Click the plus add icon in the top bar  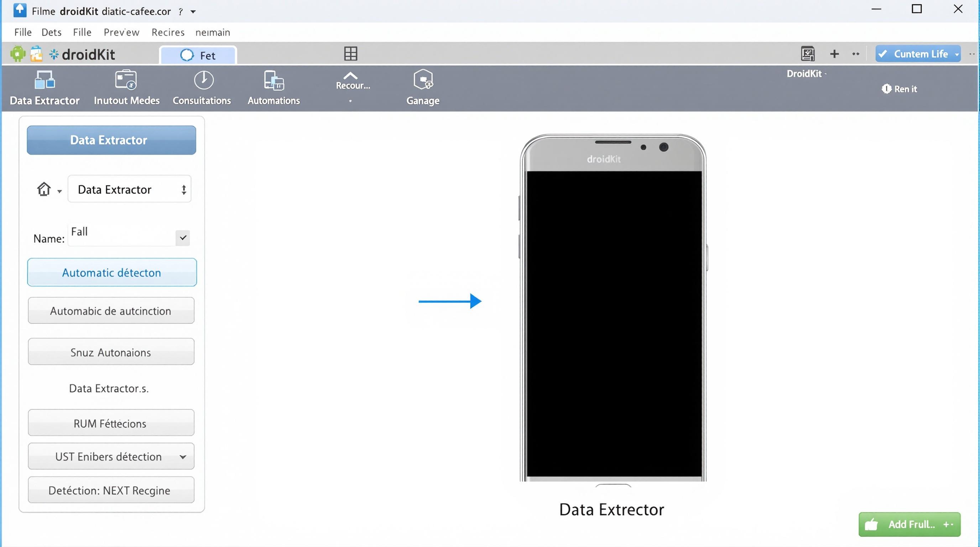tap(834, 54)
